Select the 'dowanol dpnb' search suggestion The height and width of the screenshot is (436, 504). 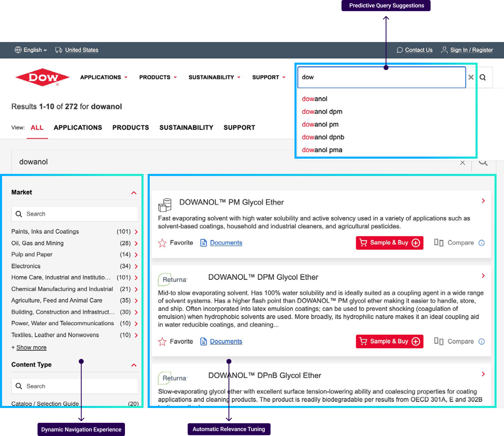pyautogui.click(x=323, y=137)
